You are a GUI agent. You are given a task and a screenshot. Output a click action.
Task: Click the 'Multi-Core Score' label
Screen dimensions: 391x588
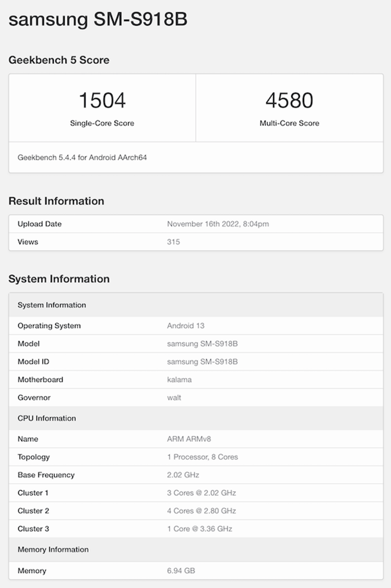(290, 123)
